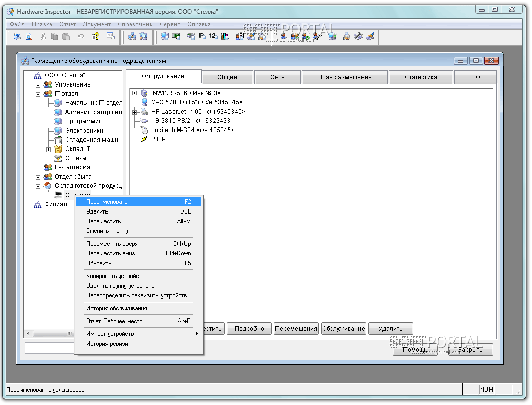This screenshot has height=405, width=532.
Task: Click the '12' numbering toolbar icon
Action: coord(213,36)
